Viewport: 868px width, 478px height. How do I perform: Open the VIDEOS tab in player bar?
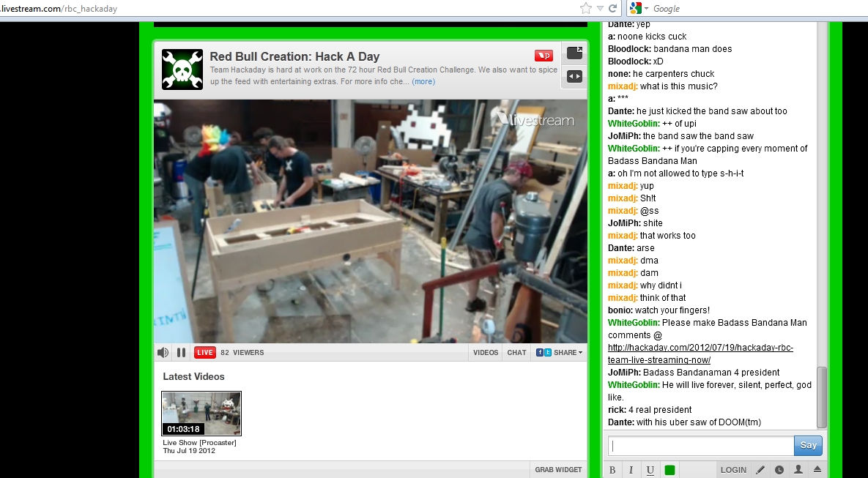click(x=486, y=353)
